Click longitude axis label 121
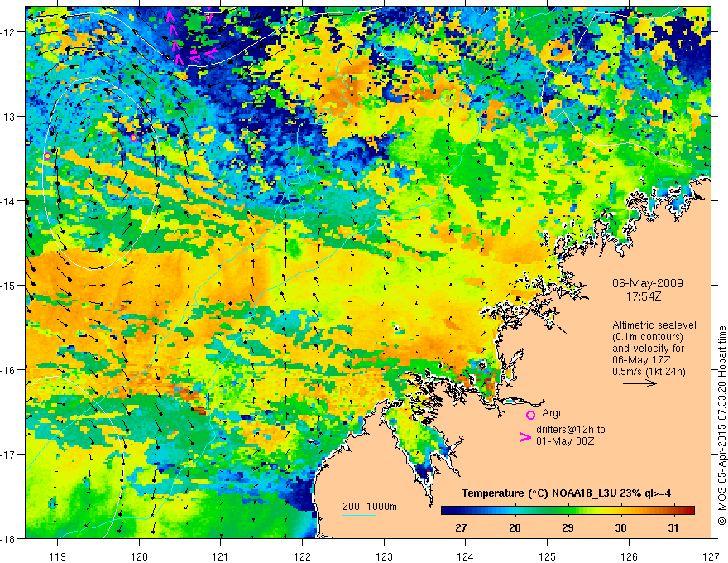 [221, 556]
